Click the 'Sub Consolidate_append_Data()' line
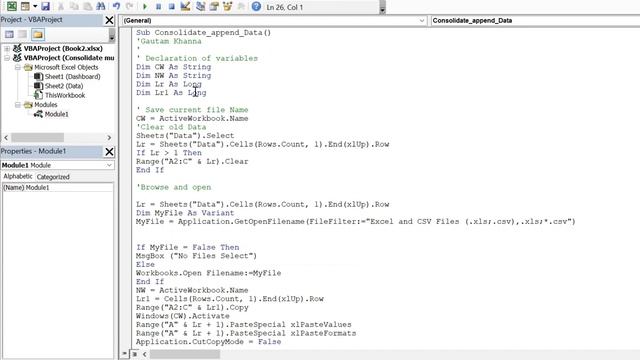Viewport: 640px width, 360px height. [203, 33]
